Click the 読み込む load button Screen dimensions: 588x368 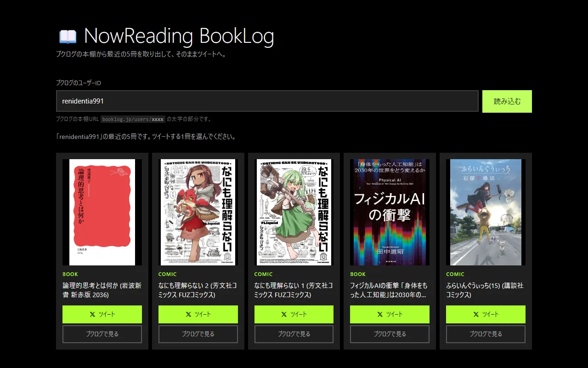tap(507, 101)
